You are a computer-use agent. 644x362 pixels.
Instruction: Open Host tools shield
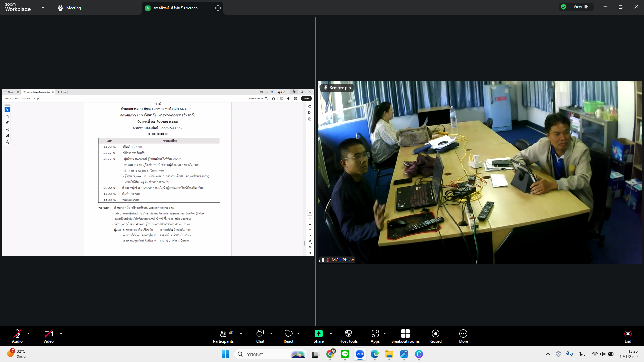pyautogui.click(x=348, y=336)
